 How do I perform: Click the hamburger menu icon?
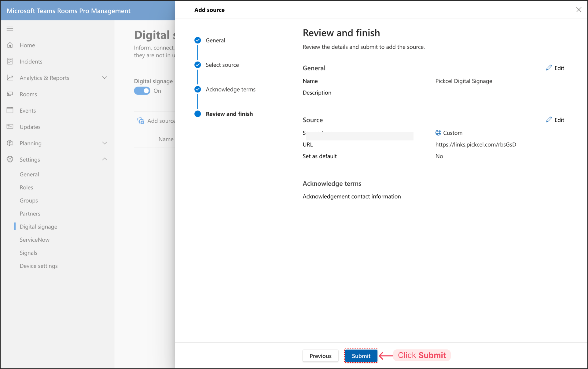(10, 29)
